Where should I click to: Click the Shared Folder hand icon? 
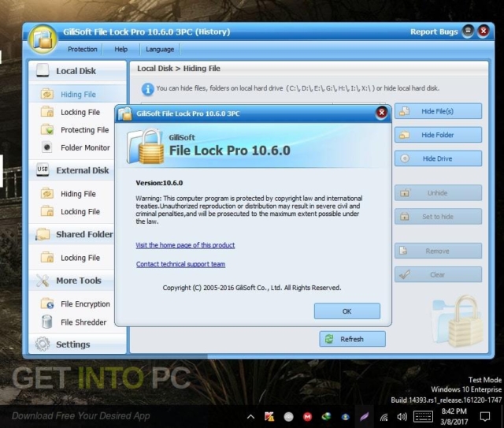pyautogui.click(x=43, y=234)
